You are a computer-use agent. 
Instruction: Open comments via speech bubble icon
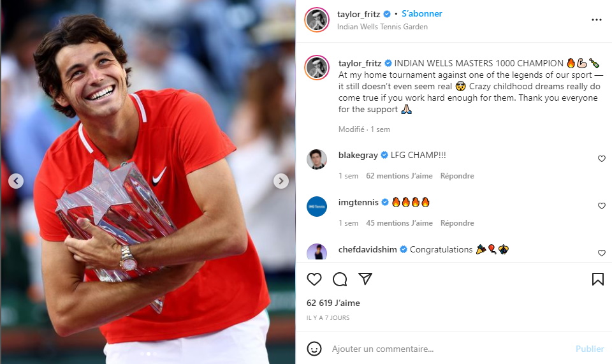(340, 279)
